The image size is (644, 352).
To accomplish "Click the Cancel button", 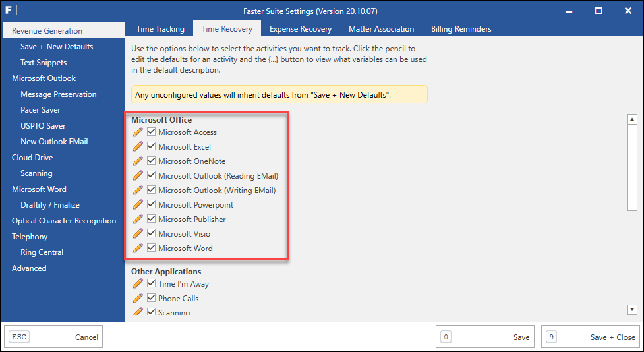I will coord(53,337).
